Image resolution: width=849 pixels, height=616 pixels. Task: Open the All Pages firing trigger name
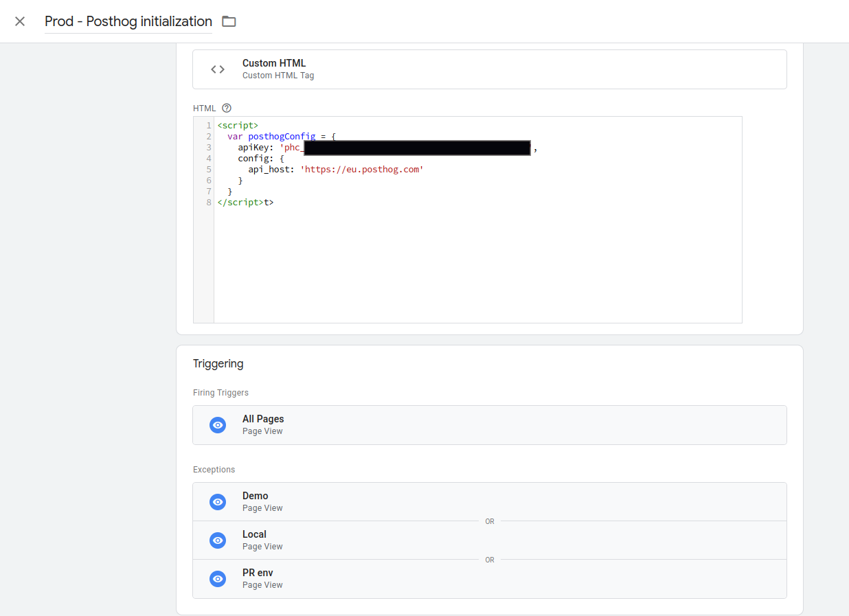click(263, 419)
